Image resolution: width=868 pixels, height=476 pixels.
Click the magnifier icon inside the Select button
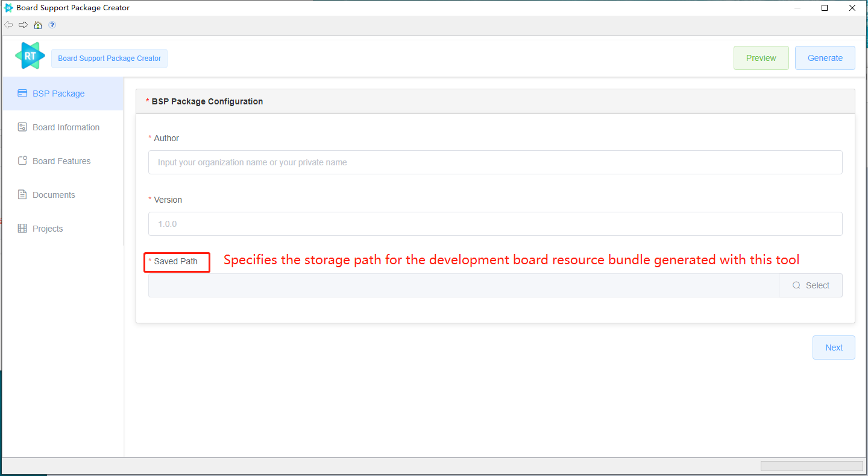[x=796, y=285]
